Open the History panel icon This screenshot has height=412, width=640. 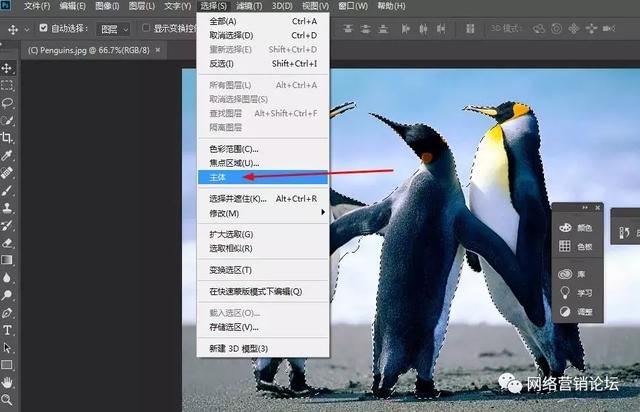(x=625, y=233)
